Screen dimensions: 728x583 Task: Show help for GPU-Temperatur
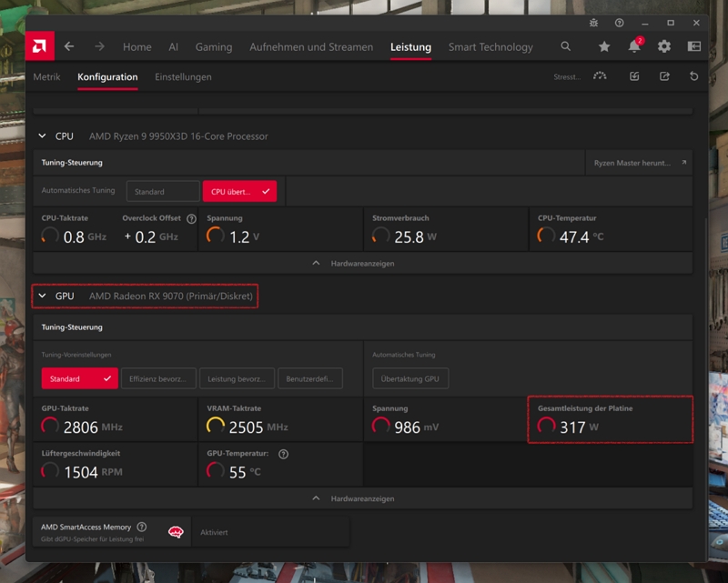(x=283, y=454)
